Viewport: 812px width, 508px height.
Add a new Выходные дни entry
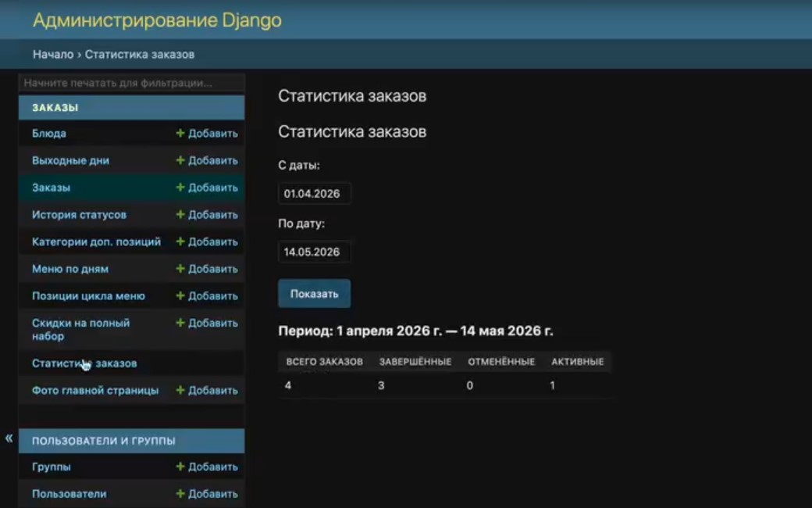[x=207, y=160]
